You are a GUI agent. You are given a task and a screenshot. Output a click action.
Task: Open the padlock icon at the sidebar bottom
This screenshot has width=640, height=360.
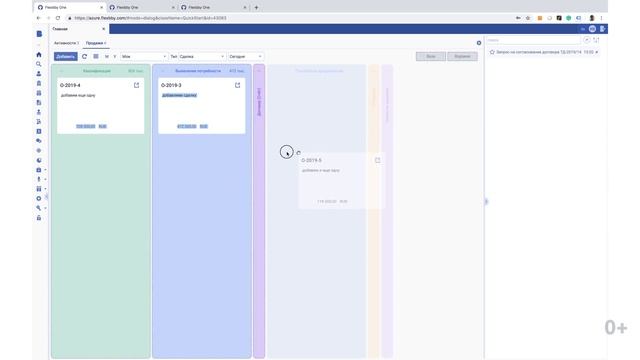coord(39,218)
